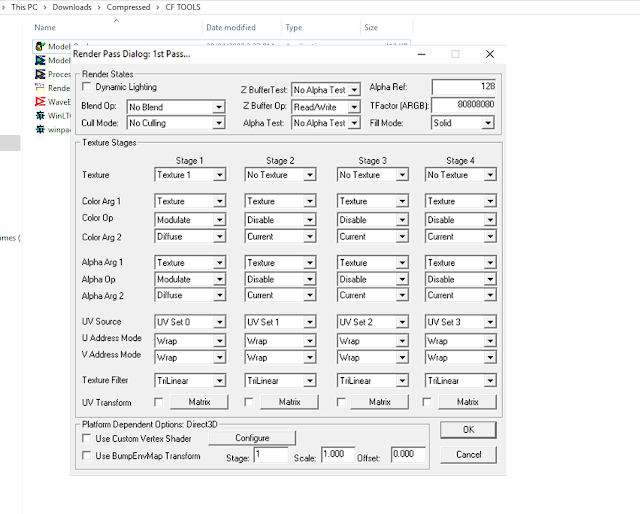This screenshot has width=640, height=514.
Task: Open the Stage 3 Color Arg 1 dropdown
Action: [372, 201]
